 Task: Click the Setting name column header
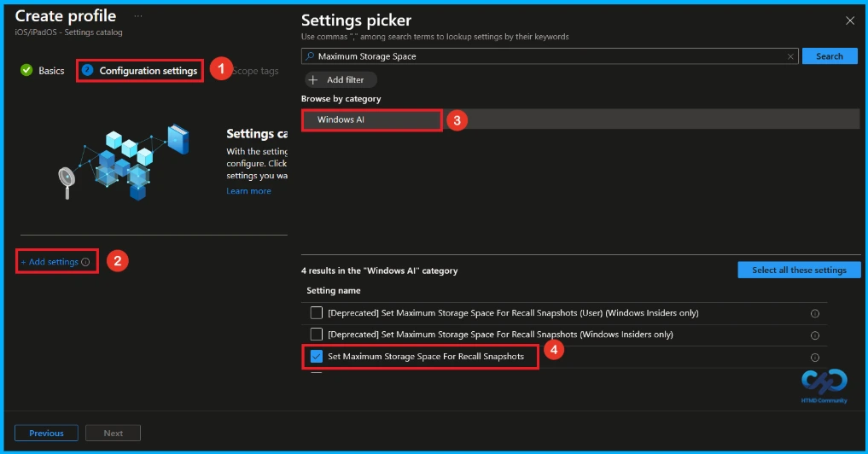coord(334,291)
